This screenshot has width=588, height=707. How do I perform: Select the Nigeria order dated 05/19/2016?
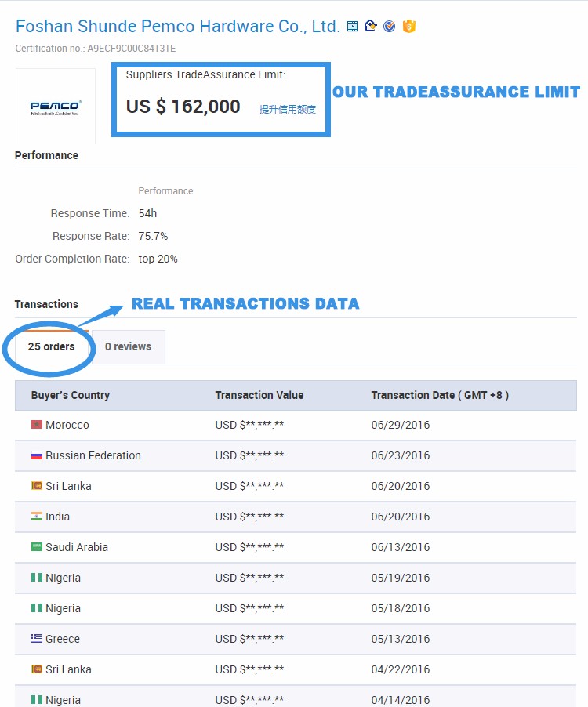click(x=296, y=578)
